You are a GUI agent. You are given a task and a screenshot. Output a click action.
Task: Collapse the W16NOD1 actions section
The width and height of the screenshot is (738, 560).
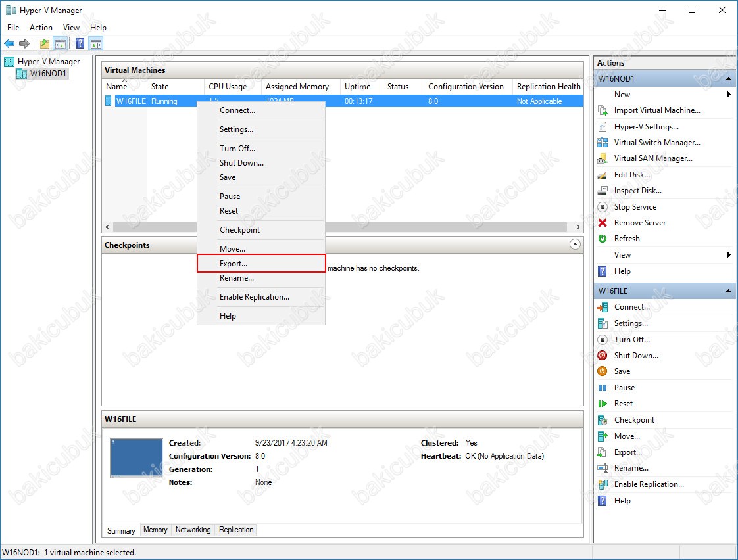[728, 78]
